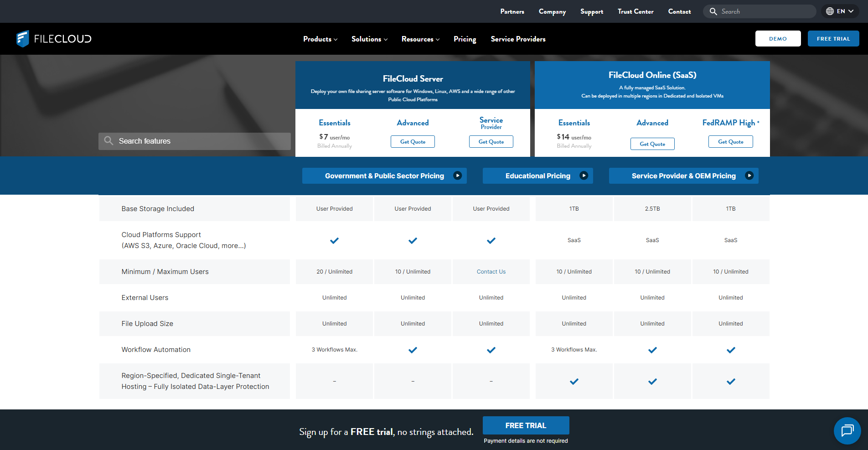The image size is (868, 450).
Task: Click the top FREE TRIAL button
Action: click(x=833, y=38)
